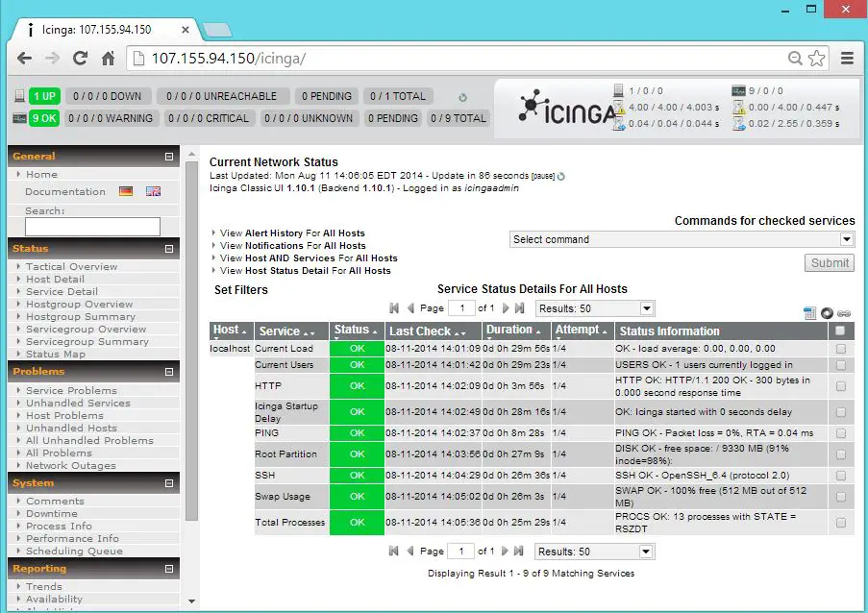868x613 pixels.
Task: Open Downtime in sidebar
Action: [x=52, y=513]
